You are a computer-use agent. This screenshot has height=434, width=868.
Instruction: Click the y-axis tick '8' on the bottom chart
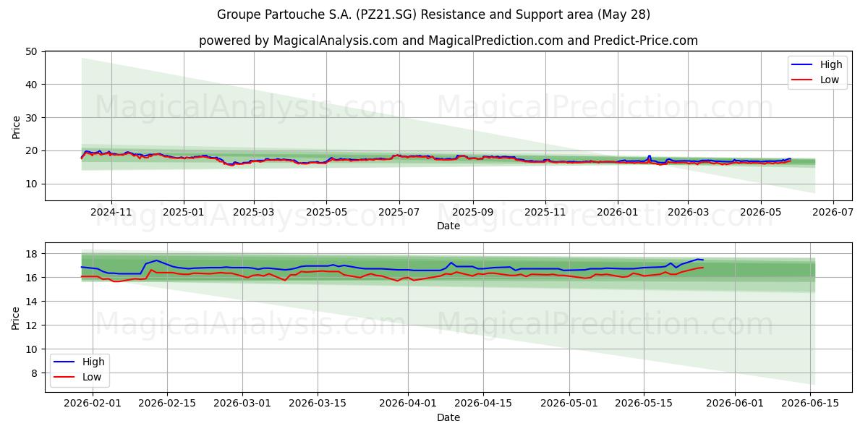34,373
